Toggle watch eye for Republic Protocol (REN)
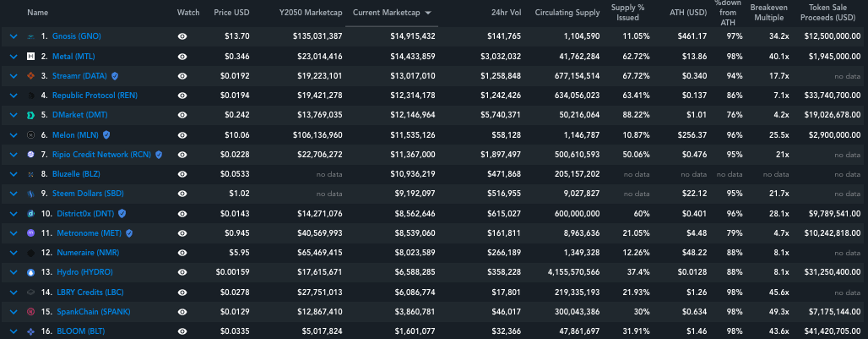The width and height of the screenshot is (868, 339). pos(182,96)
